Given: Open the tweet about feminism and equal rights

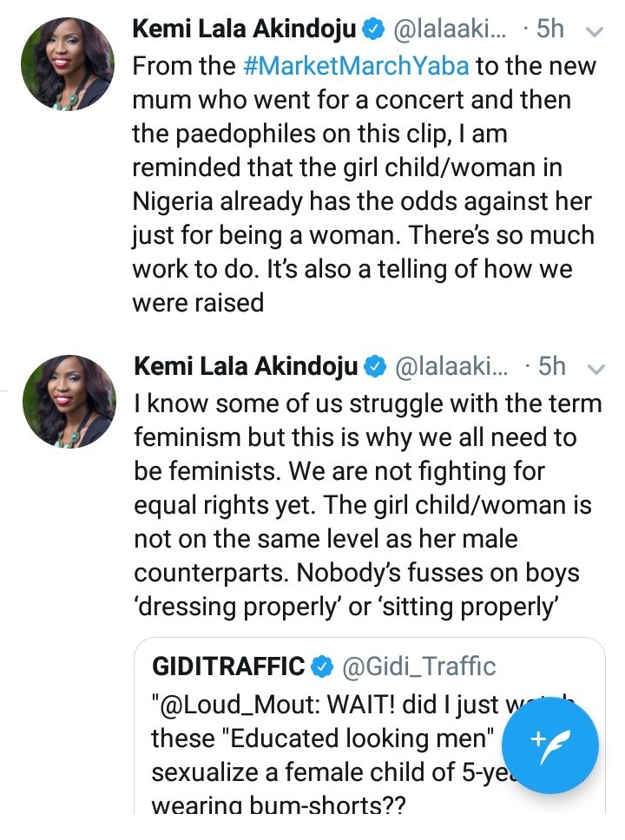Looking at the screenshot, I should (x=365, y=503).
